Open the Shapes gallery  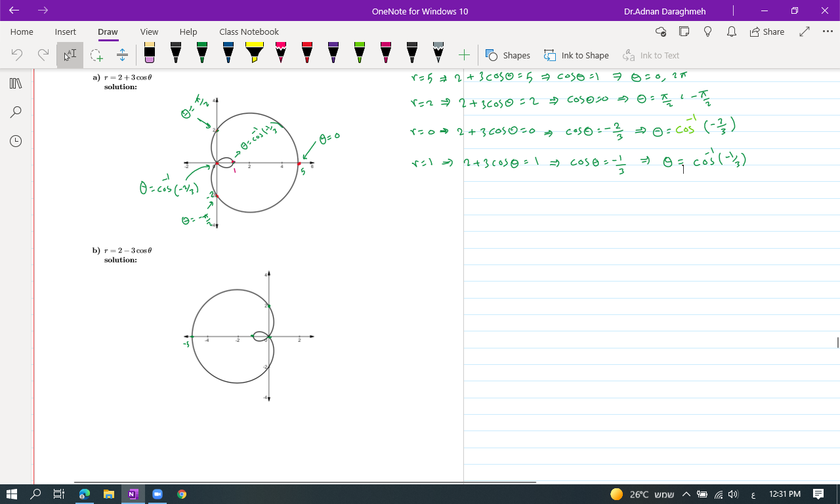pyautogui.click(x=508, y=55)
